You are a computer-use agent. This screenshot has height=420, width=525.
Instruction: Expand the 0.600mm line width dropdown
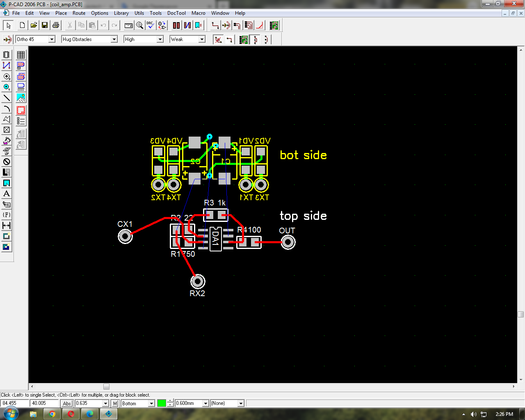pyautogui.click(x=206, y=404)
